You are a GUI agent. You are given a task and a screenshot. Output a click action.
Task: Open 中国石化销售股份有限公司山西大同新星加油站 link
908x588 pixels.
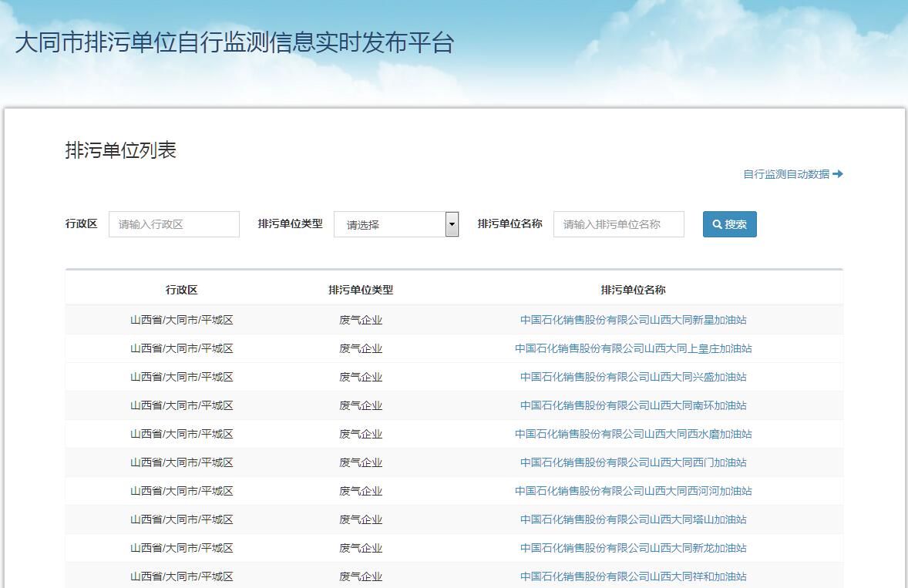[x=633, y=320]
